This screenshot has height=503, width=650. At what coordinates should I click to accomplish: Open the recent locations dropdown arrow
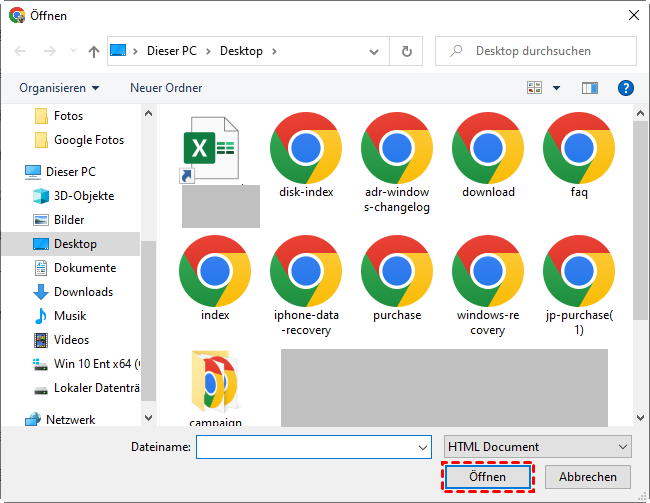[x=73, y=51]
